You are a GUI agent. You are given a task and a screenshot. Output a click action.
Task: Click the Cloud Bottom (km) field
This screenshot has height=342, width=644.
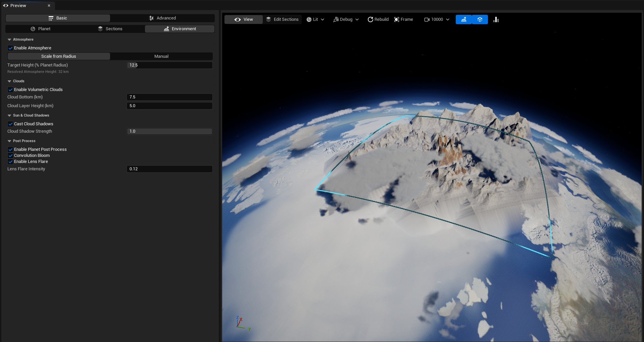click(169, 97)
